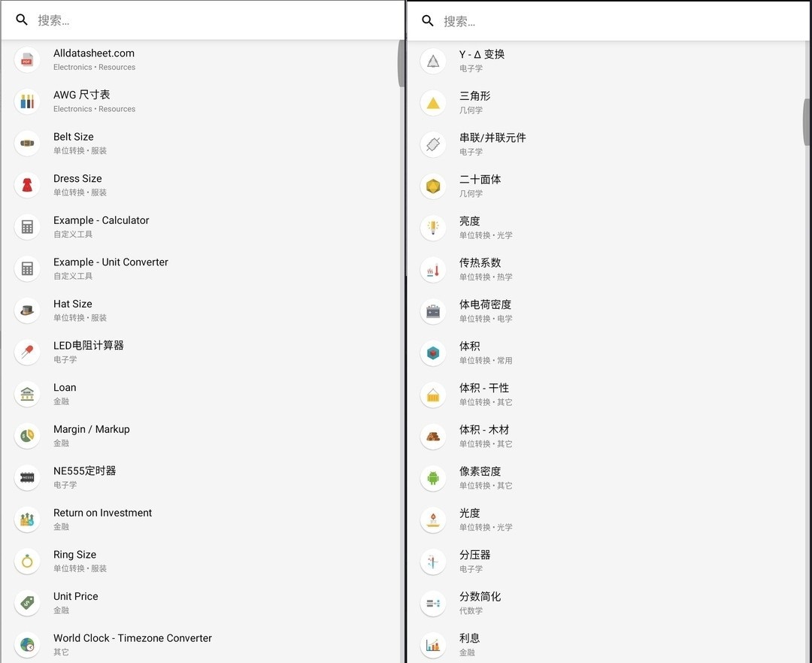Click the 体积 - 木材 logs icon
This screenshot has width=812, height=663.
(433, 437)
